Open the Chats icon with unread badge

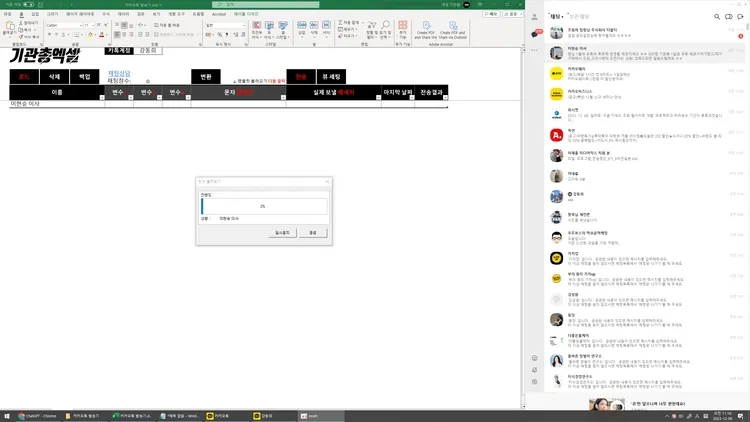tap(535, 33)
